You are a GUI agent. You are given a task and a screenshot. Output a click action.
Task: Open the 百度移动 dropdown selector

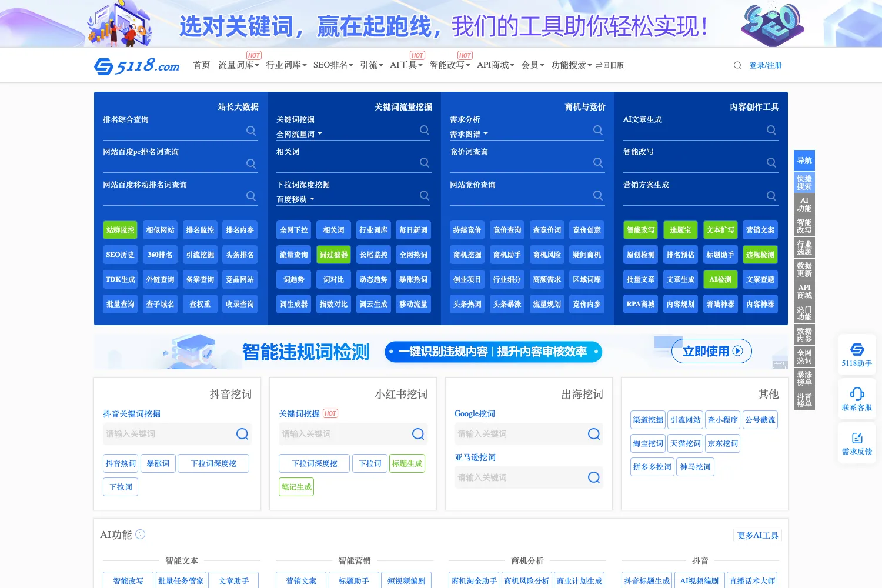coord(295,199)
